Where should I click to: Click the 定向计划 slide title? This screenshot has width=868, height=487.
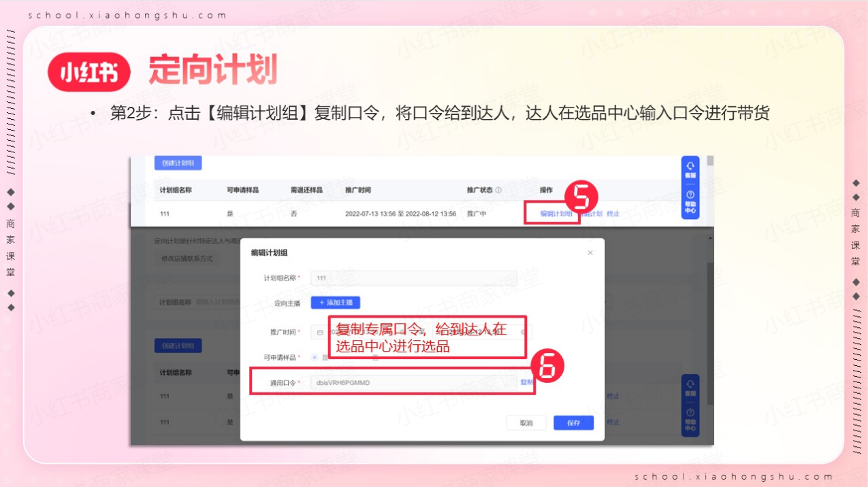tap(212, 70)
